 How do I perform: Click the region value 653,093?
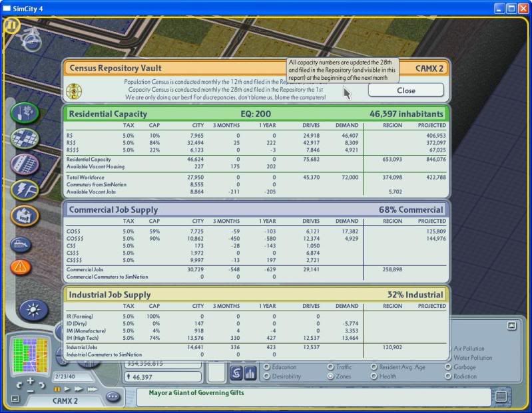tap(392, 159)
